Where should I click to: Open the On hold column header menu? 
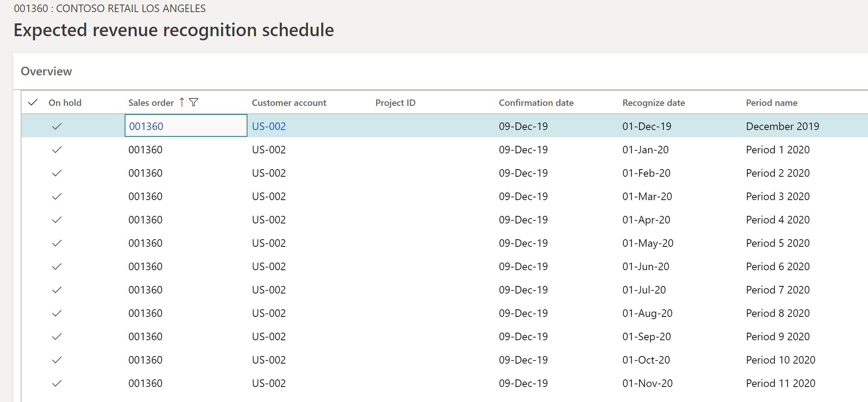[65, 102]
